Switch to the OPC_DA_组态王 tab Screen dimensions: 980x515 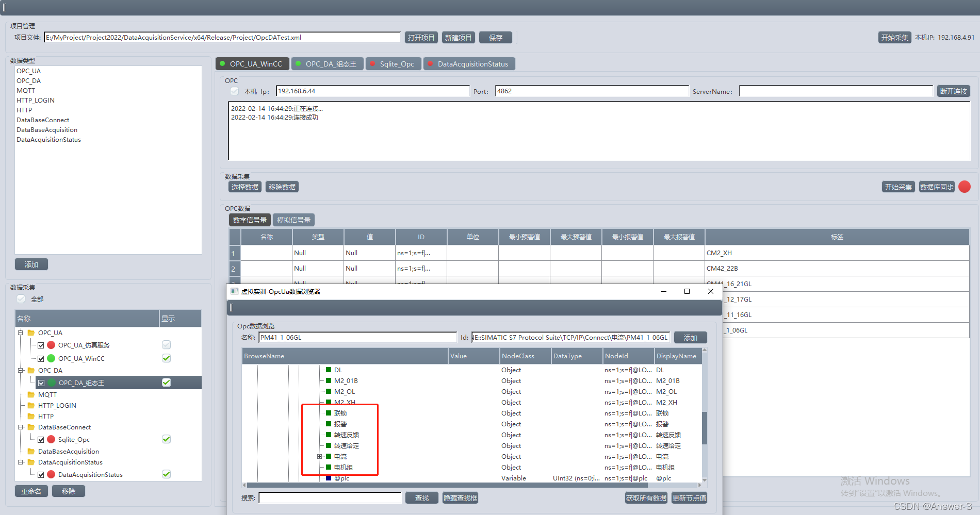(328, 64)
